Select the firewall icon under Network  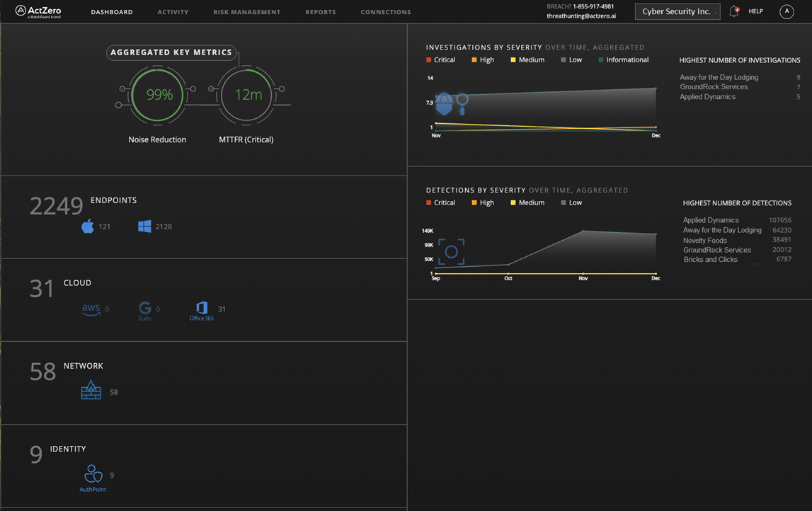91,389
